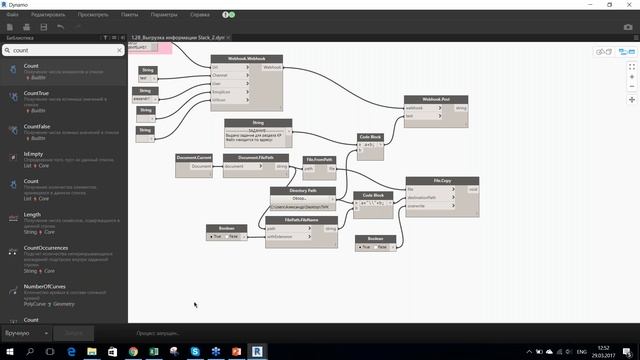Image resolution: width=640 pixels, height=360 pixels.
Task: Click the Запуск run button
Action: (73, 333)
